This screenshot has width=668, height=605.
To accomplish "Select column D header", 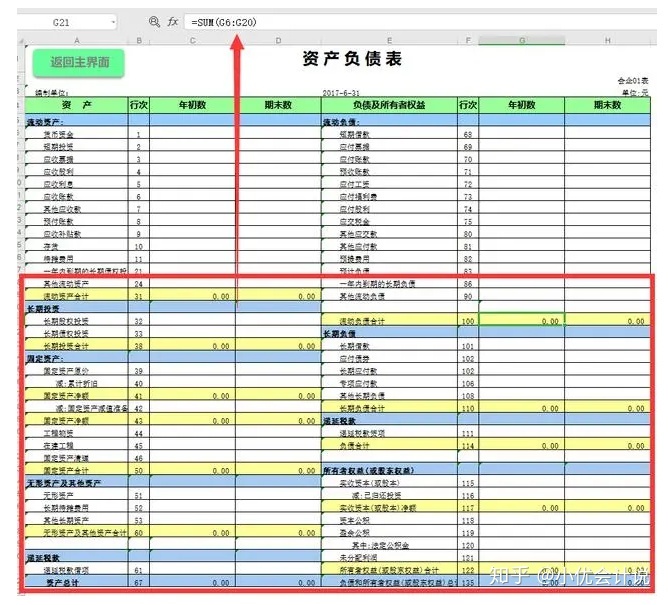I will tap(278, 40).
